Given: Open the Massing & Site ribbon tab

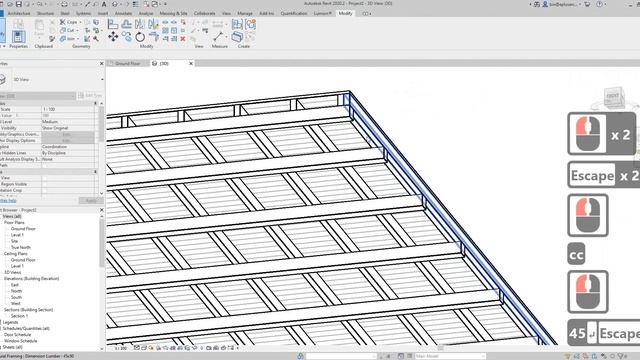Looking at the screenshot, I should (x=173, y=13).
